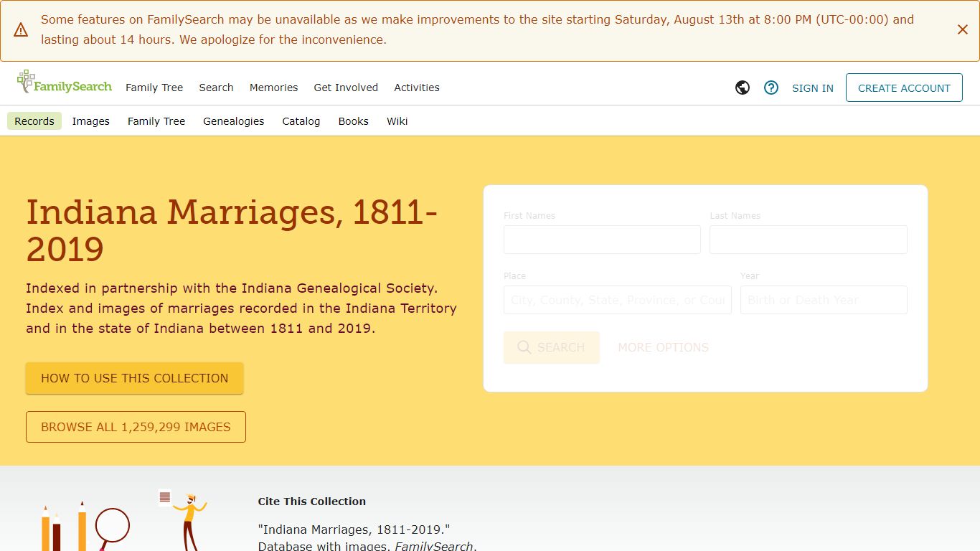
Task: Click the SIGN IN link
Action: [x=813, y=88]
